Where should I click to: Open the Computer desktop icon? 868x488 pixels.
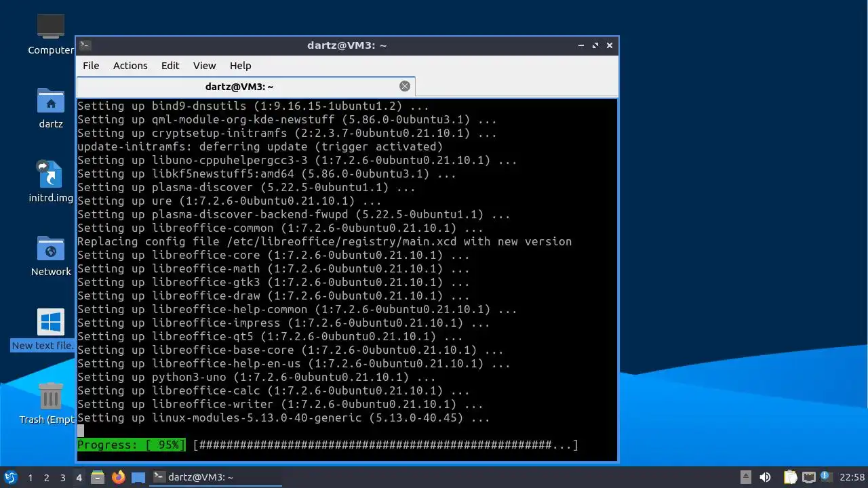click(x=51, y=35)
